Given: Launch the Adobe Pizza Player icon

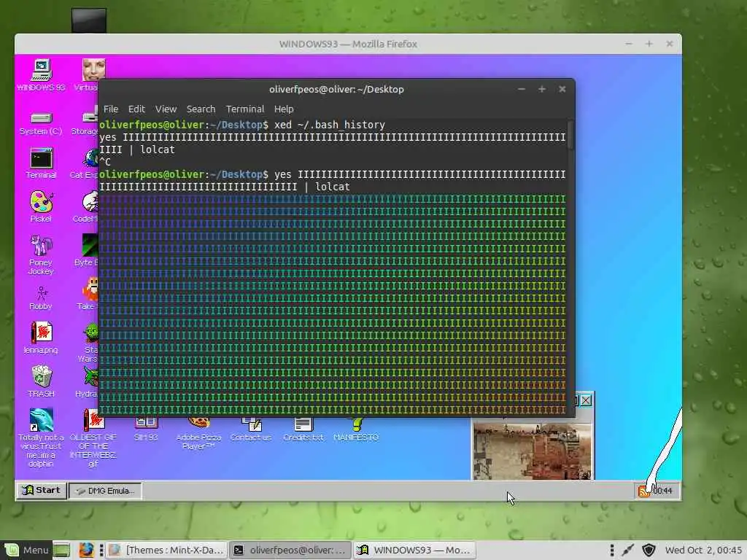Looking at the screenshot, I should coord(198,433).
